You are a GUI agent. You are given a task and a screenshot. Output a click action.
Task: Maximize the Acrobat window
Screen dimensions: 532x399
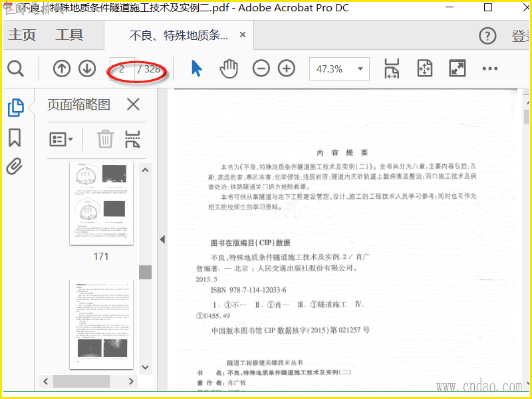[x=488, y=7]
